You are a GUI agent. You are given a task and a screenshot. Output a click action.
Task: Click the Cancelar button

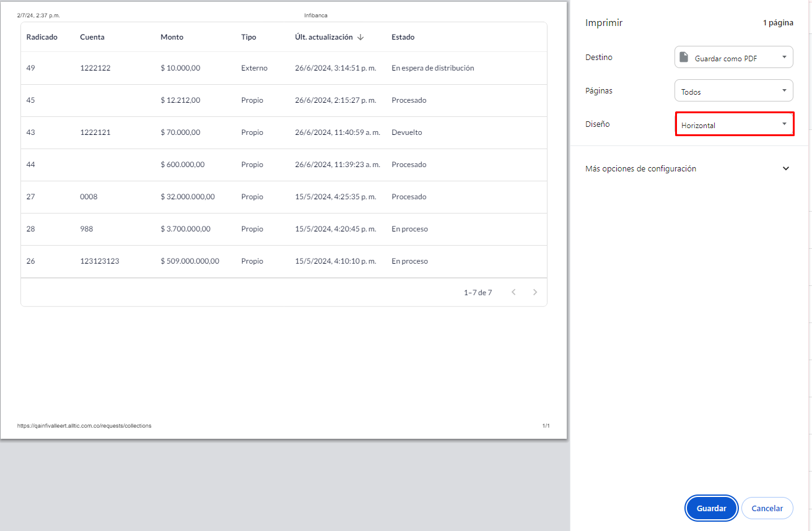767,508
